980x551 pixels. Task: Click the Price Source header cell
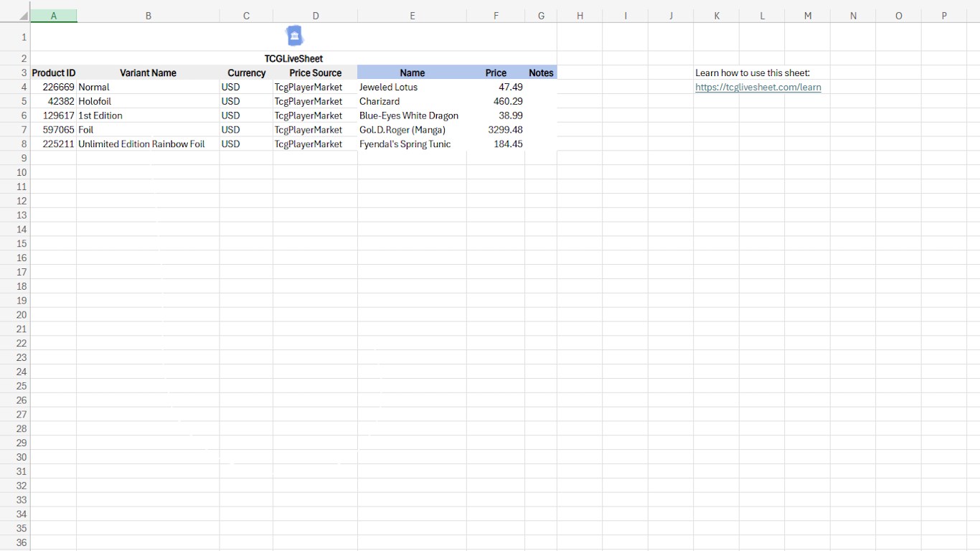(315, 72)
